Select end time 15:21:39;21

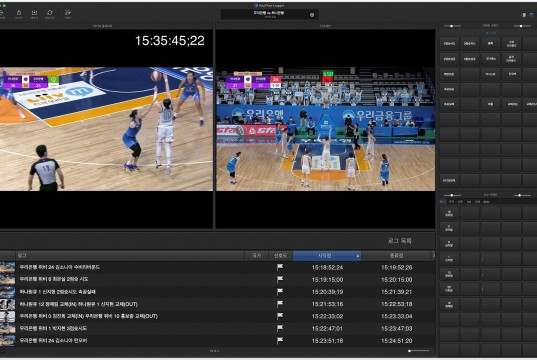[397, 292]
